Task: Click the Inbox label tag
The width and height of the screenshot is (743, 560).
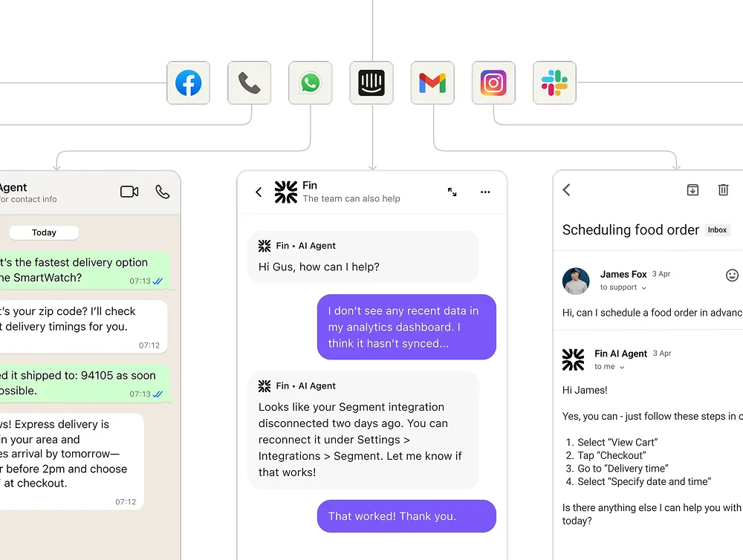Action: (718, 229)
